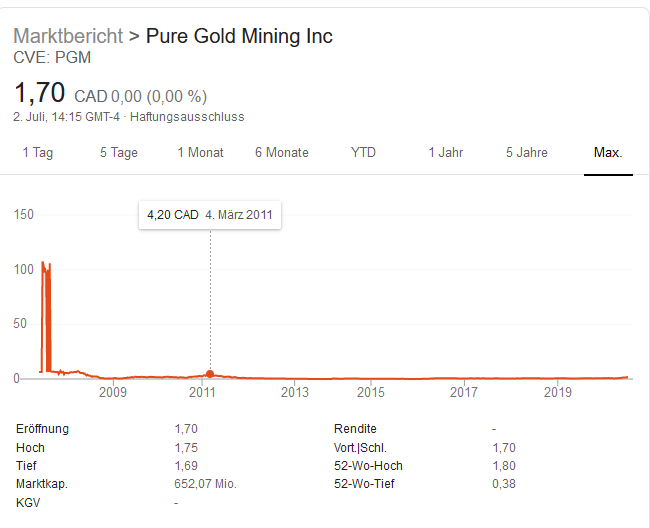Show the 1 Monat chart range
Screen dimensions: 650x528
coord(200,153)
